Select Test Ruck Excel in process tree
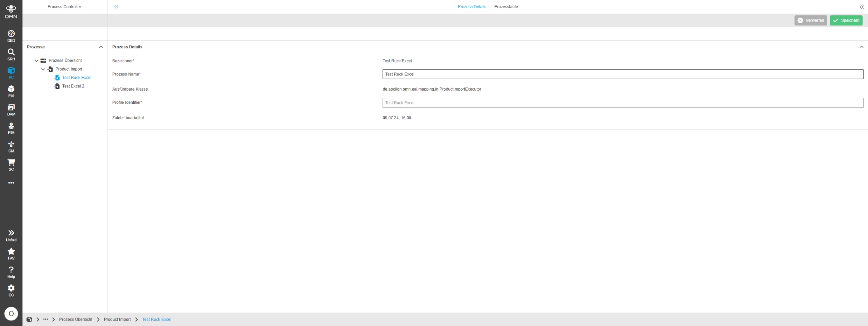This screenshot has height=326, width=868. [x=77, y=78]
